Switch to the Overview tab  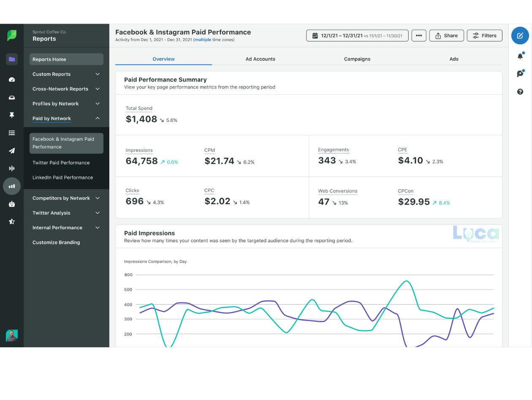tap(163, 59)
